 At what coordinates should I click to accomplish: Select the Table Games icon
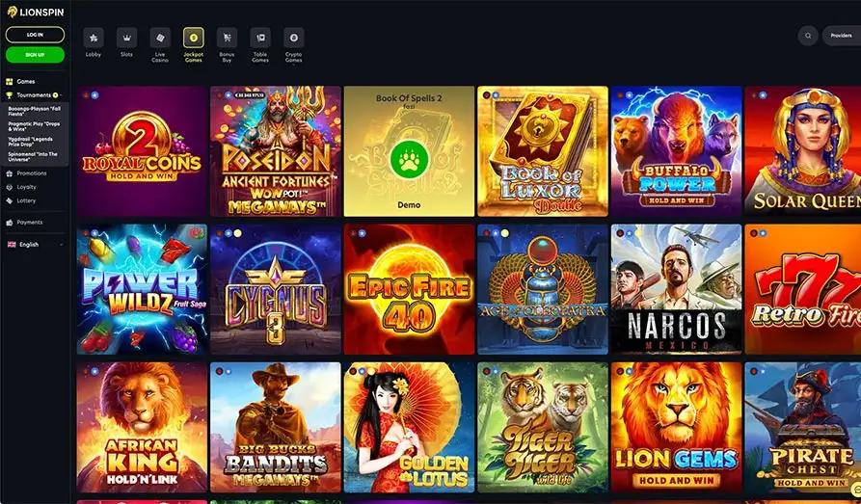(260, 38)
